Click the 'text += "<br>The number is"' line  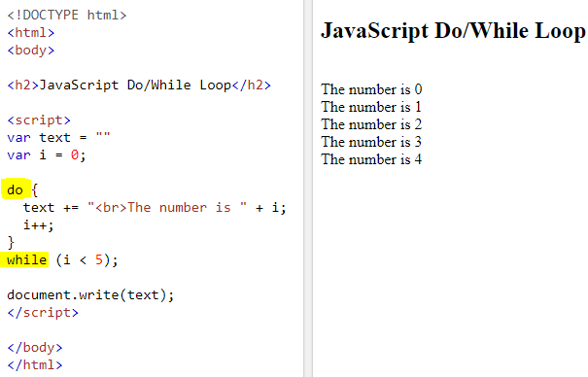click(155, 208)
